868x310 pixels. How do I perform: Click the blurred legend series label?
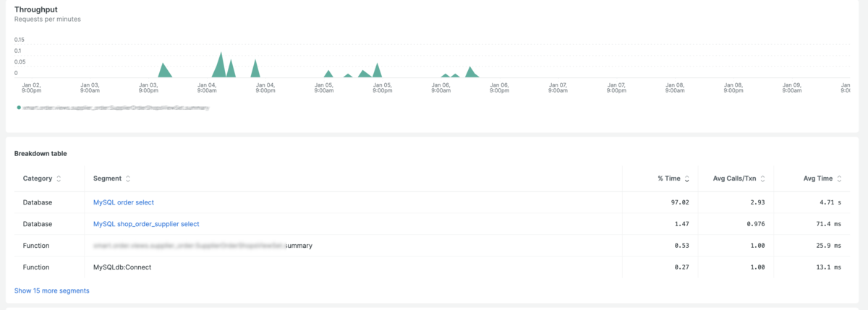point(116,108)
